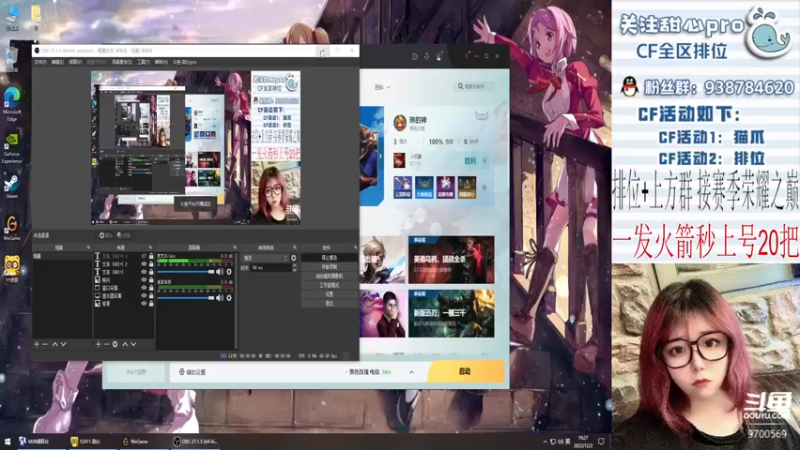800x450 pixels.
Task: Mute the Mic/Aux speaker icon
Action: pyautogui.click(x=220, y=272)
